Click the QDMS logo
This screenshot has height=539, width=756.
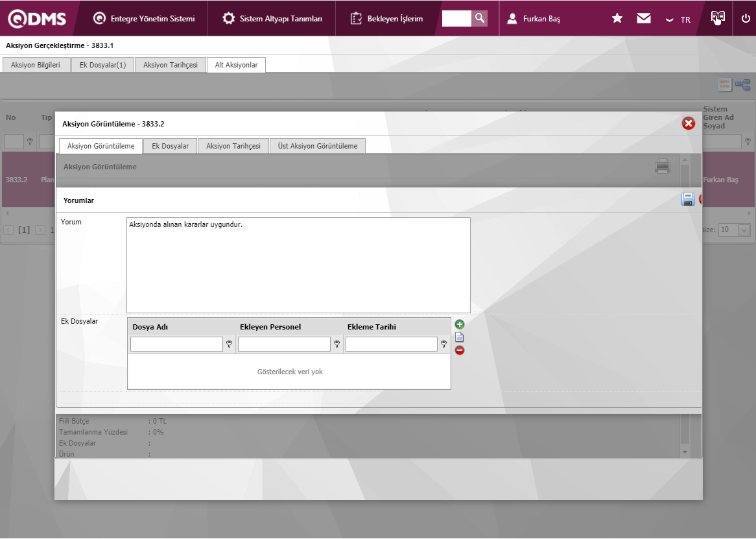[x=37, y=18]
